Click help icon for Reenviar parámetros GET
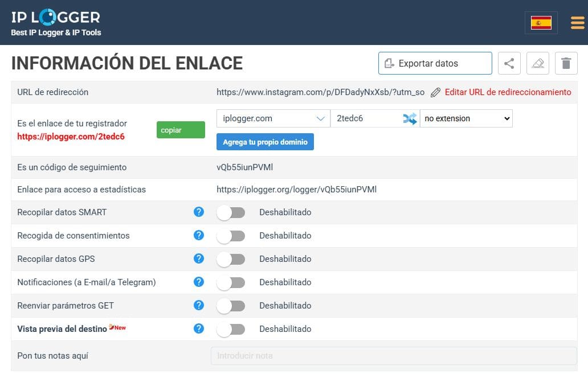 199,306
